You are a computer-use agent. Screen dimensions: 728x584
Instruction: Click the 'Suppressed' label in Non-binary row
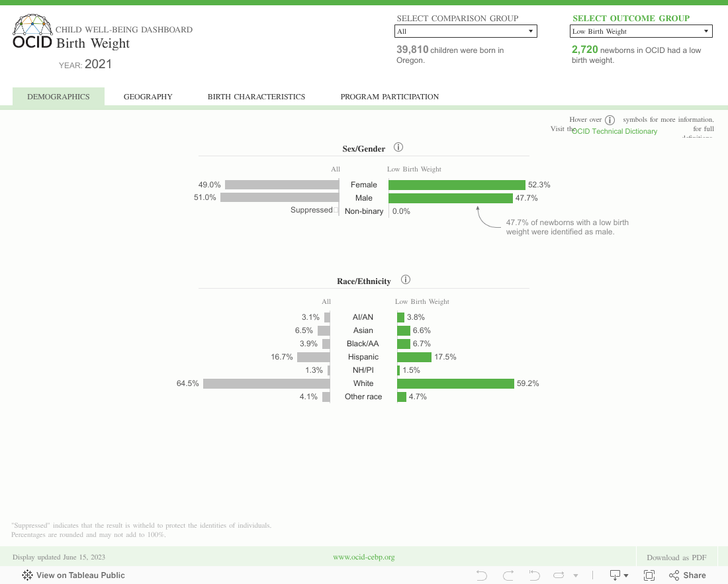(312, 210)
